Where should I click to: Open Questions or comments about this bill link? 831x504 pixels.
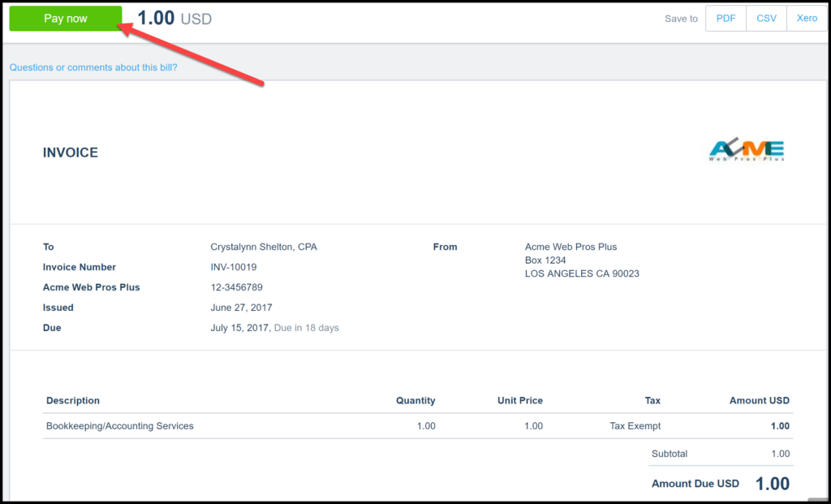93,67
